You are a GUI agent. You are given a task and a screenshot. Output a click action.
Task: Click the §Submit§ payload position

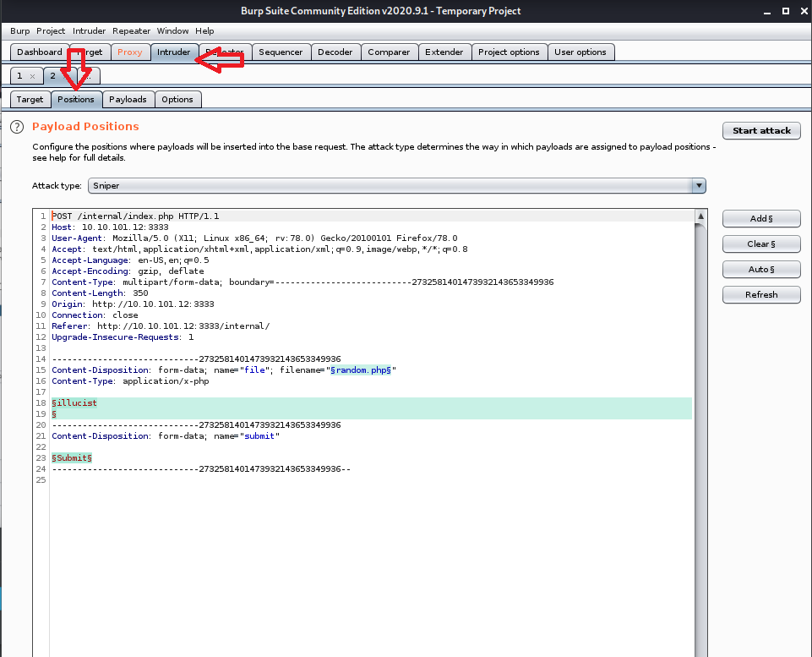[x=72, y=458]
